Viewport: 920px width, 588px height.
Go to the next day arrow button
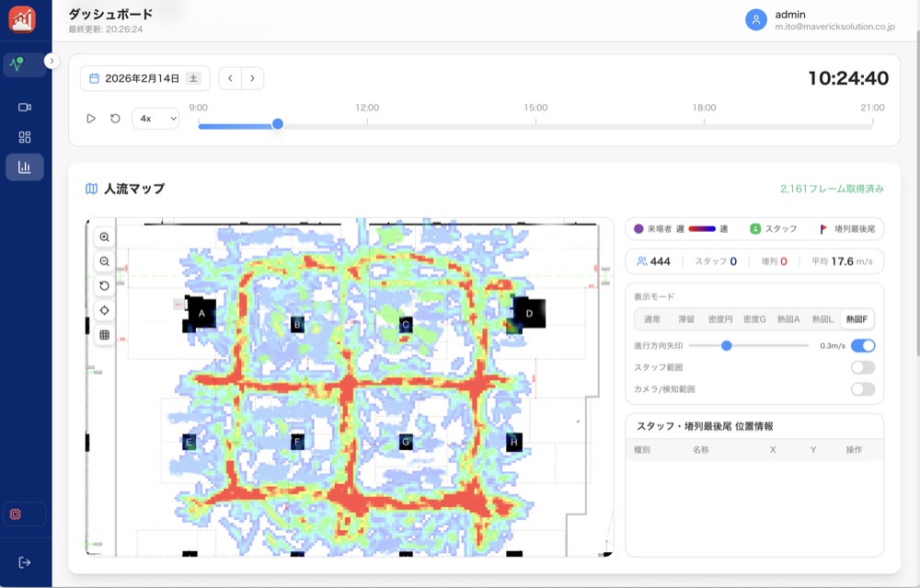pyautogui.click(x=253, y=79)
